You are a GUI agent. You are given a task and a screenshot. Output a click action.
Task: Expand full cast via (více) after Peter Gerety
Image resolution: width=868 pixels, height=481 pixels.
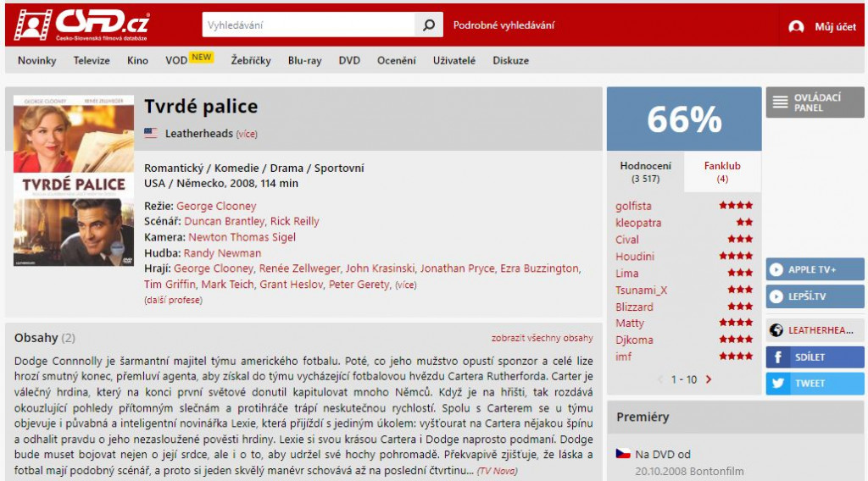point(406,285)
